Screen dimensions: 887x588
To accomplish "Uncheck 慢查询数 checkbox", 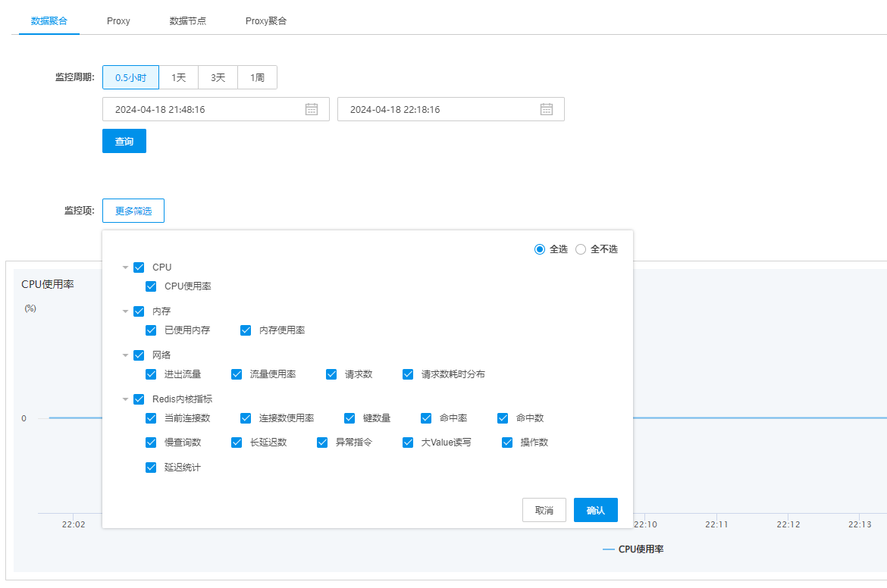I will tap(151, 443).
